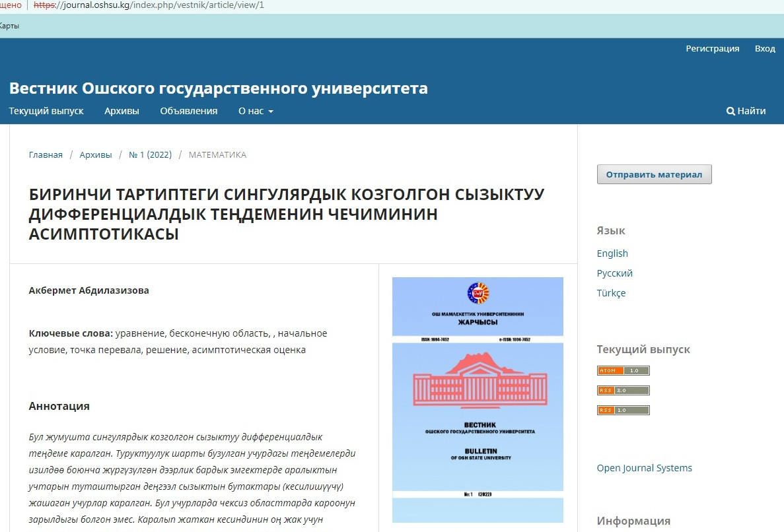Go to Архивы in navigation bar
This screenshot has height=532, width=784.
click(x=122, y=111)
